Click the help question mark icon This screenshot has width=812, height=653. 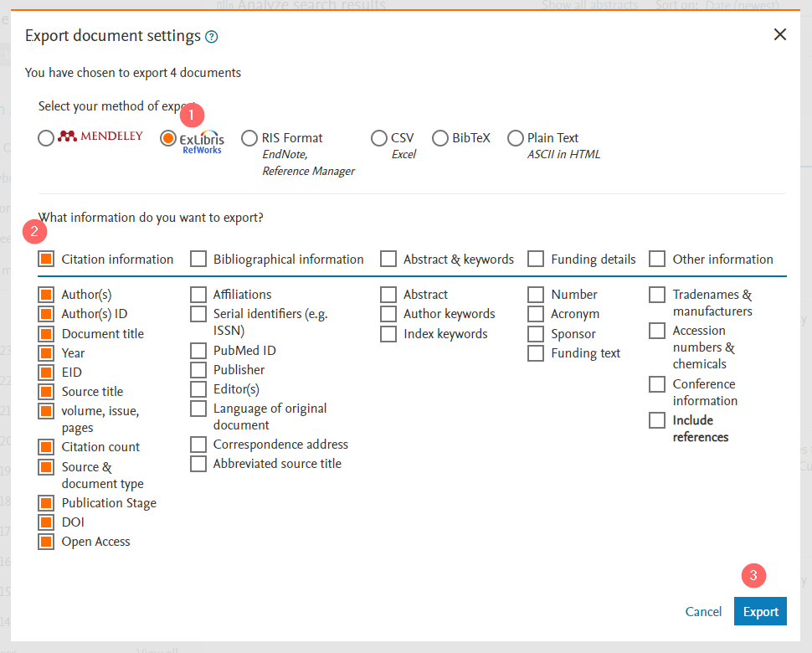click(212, 37)
